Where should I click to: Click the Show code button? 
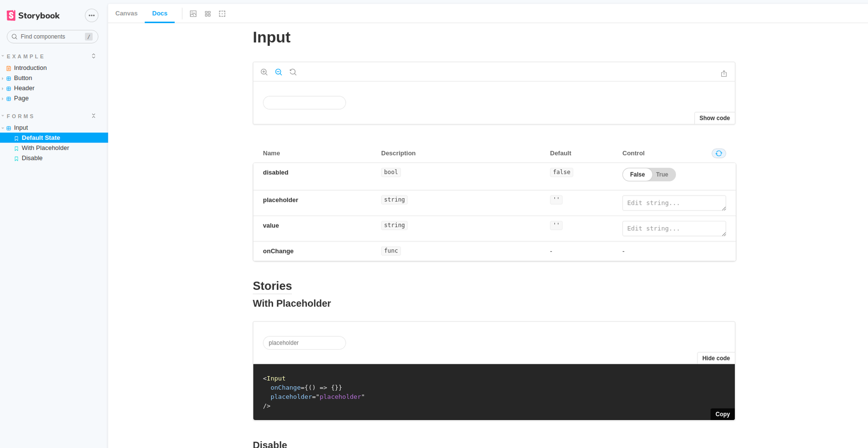714,118
